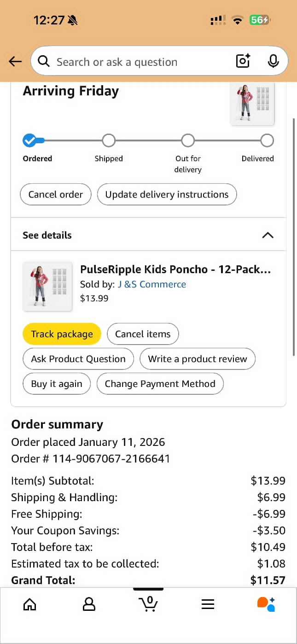This screenshot has height=644, width=297.
Task: Tap the microphone voice search icon
Action: 273,61
